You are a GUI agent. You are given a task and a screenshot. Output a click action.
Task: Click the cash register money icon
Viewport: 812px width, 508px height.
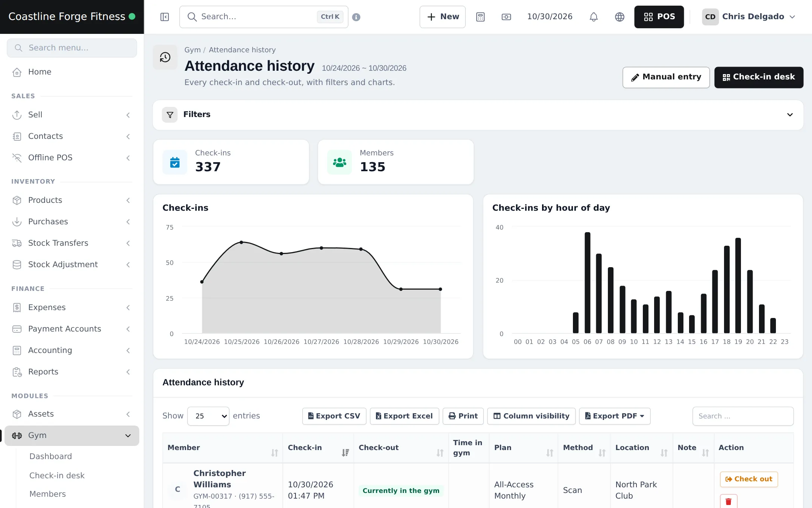coord(506,17)
